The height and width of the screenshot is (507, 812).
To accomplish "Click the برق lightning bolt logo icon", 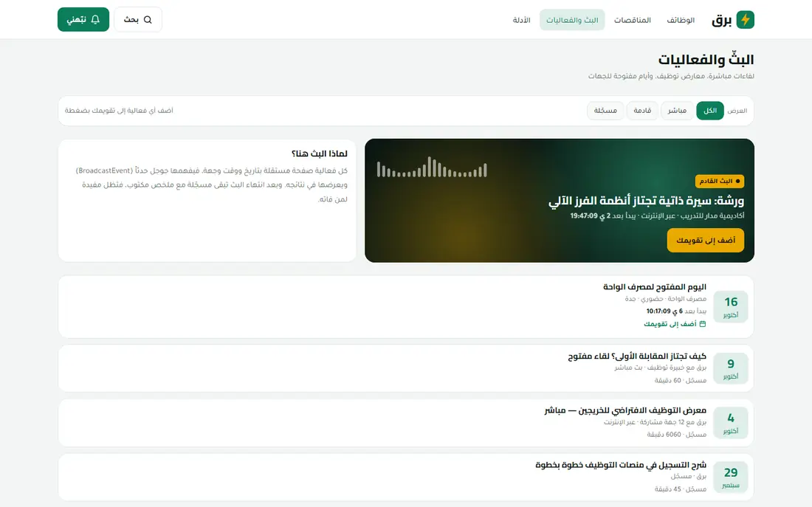I will pos(746,20).
